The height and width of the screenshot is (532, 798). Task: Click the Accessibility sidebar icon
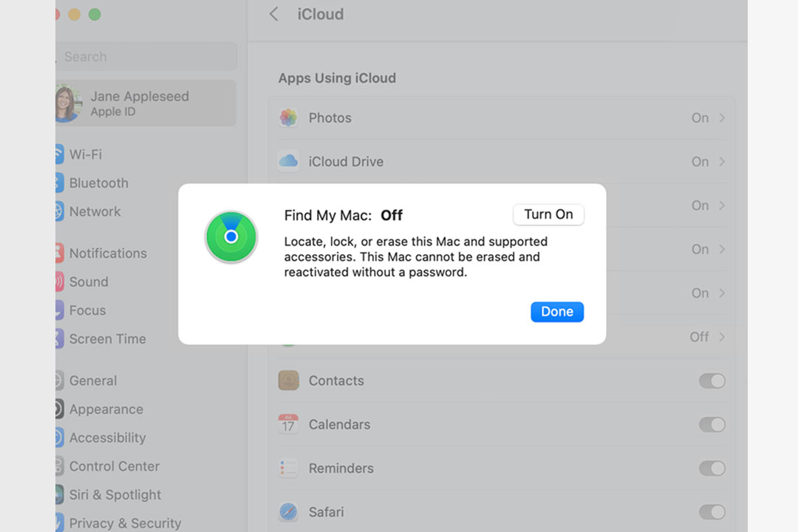59,437
